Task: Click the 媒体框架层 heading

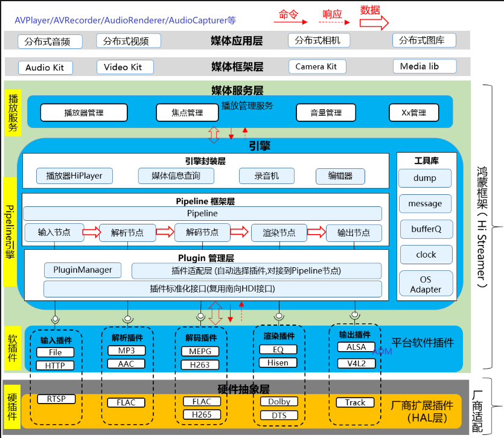Action: point(237,67)
